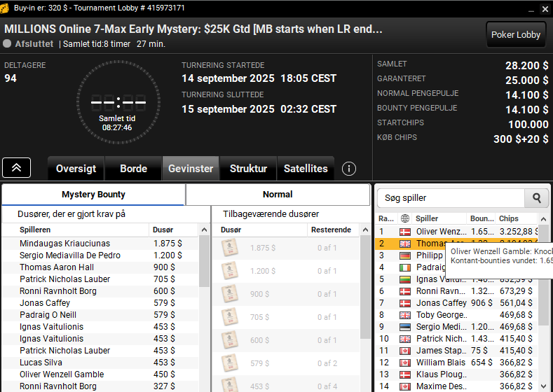
Task: Click Denmark flag next to Oliver Wenz
Action: click(x=405, y=232)
